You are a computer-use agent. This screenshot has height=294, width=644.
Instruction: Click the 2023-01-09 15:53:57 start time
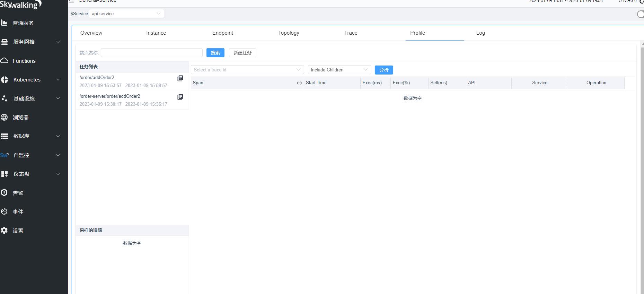click(x=100, y=85)
